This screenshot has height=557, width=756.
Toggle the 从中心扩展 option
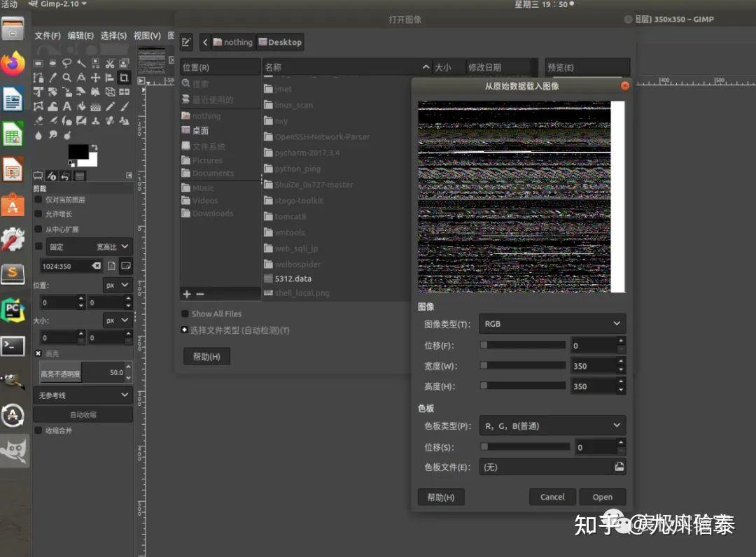tap(38, 230)
